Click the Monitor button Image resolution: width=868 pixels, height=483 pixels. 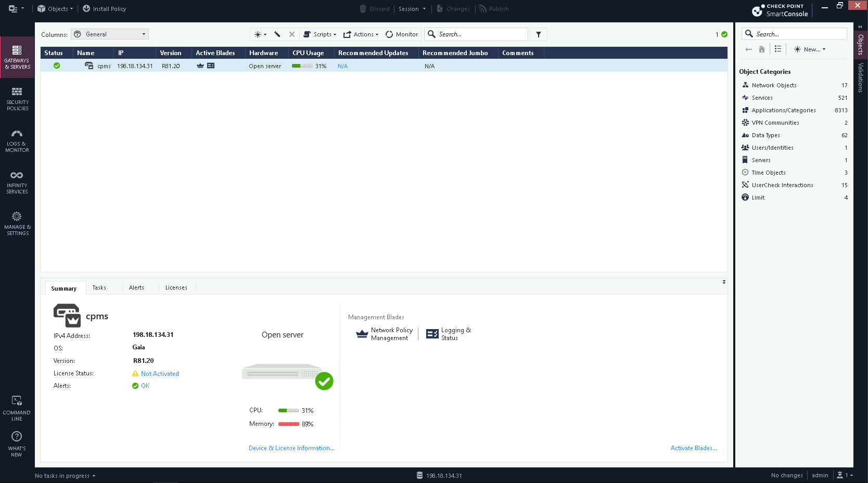[402, 34]
